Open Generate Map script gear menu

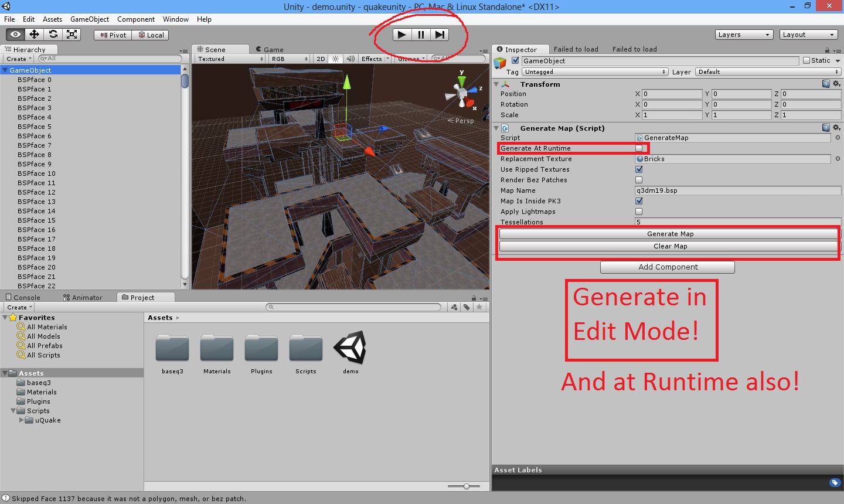(x=836, y=128)
